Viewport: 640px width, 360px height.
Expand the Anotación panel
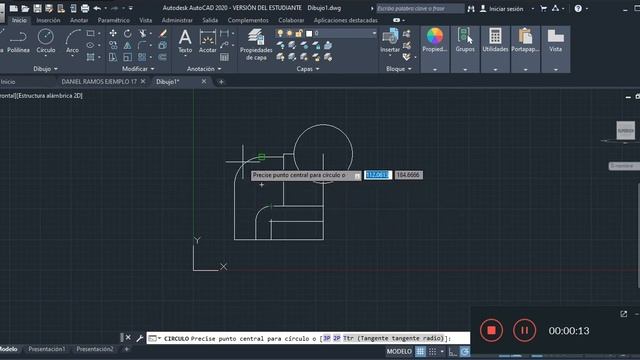[x=204, y=69]
